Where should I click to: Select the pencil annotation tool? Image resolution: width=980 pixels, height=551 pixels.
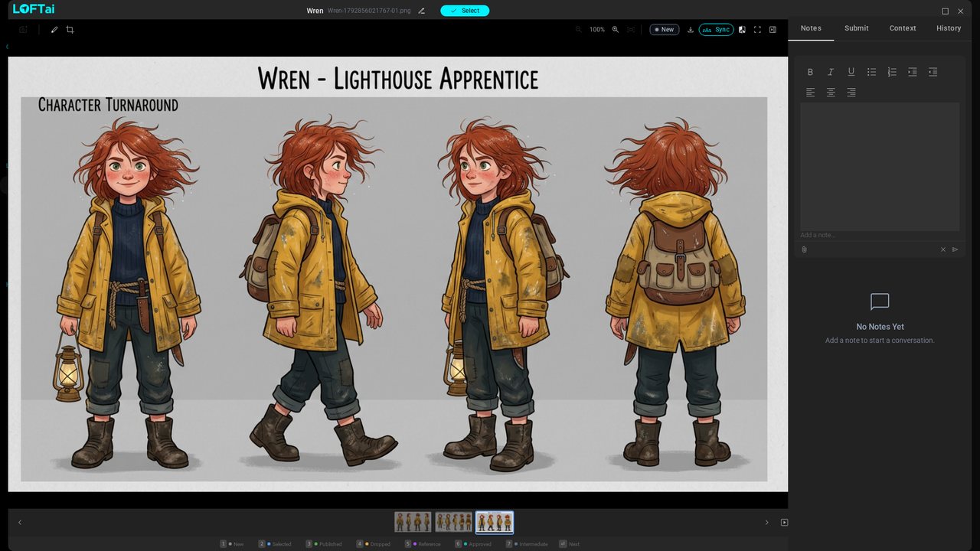[x=54, y=30]
